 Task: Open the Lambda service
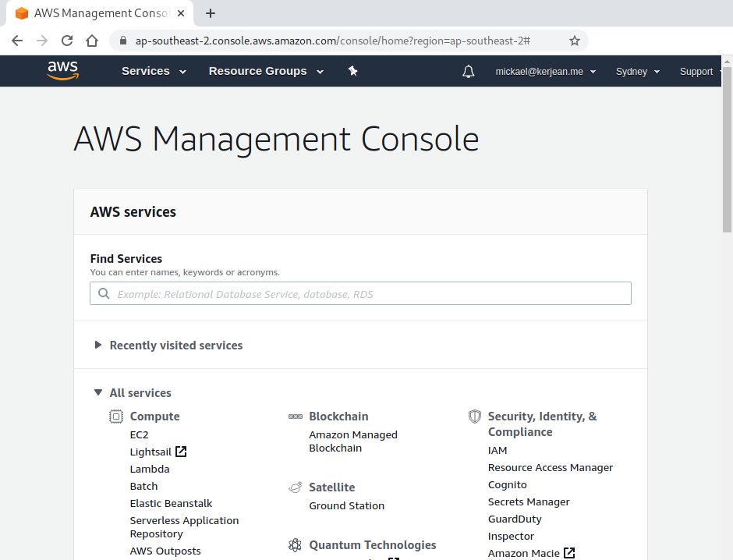pyautogui.click(x=150, y=469)
